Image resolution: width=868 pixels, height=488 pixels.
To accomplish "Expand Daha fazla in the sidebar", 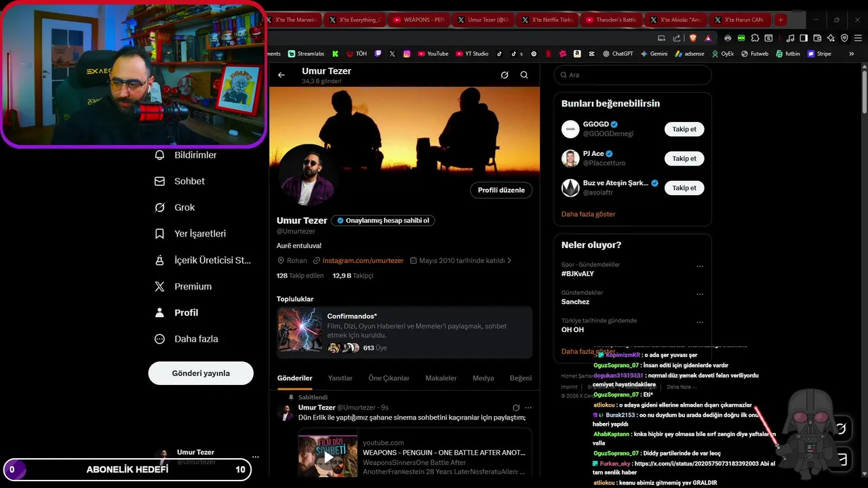I will coord(186,339).
